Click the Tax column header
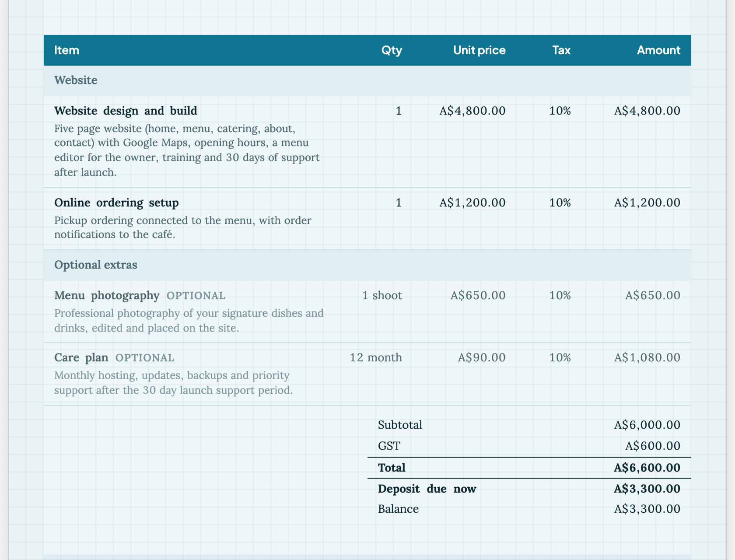Image resolution: width=735 pixels, height=560 pixels. click(561, 50)
